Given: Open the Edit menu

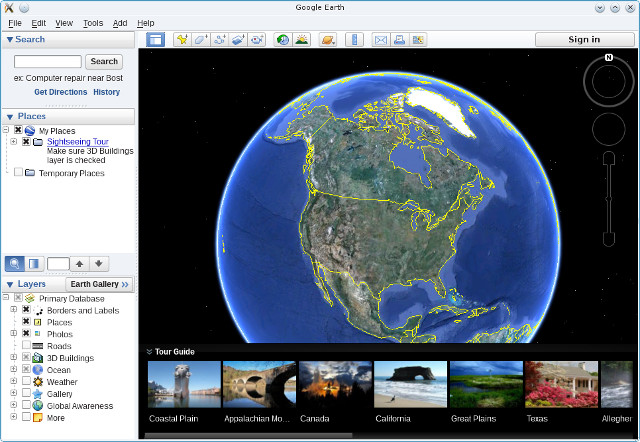Looking at the screenshot, I should [x=38, y=23].
